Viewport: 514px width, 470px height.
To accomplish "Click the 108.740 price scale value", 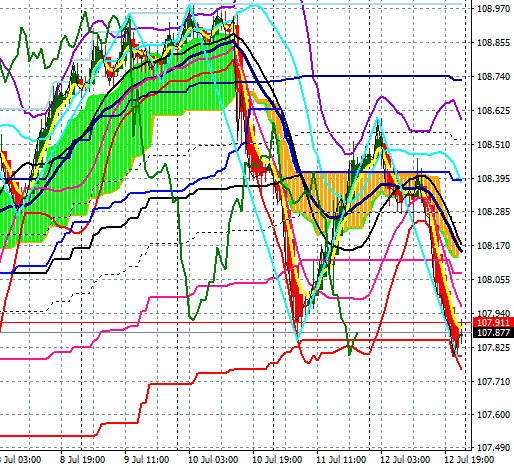I will [494, 77].
